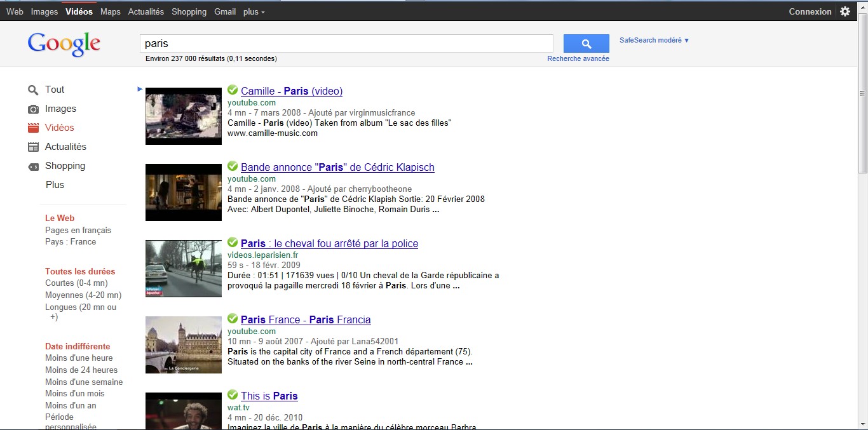Open Maps in the top bar

coord(111,11)
